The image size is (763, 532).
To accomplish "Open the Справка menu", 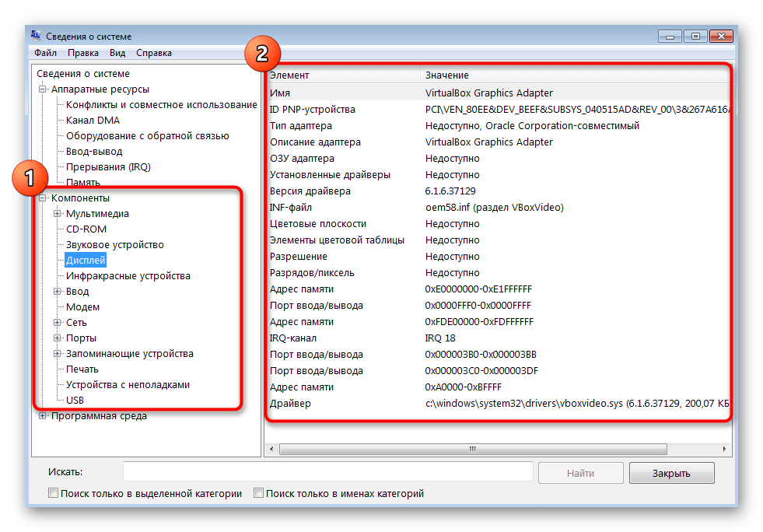I will pyautogui.click(x=154, y=53).
